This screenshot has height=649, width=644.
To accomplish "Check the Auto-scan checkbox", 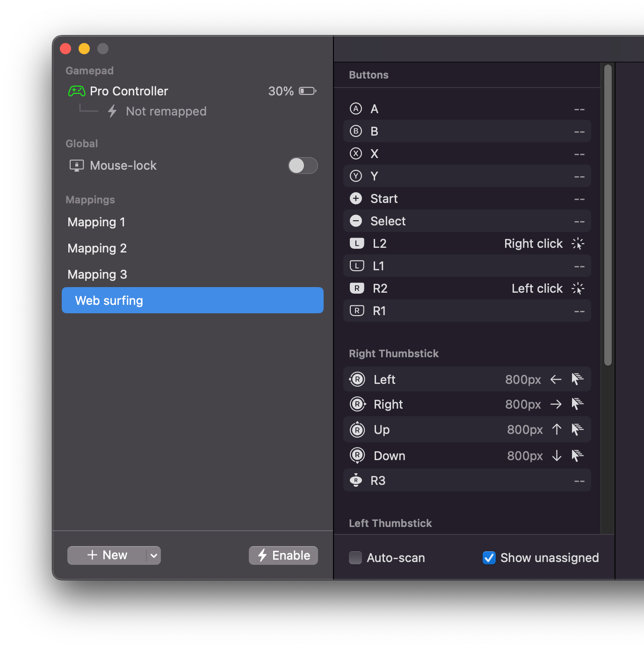I will pos(355,558).
